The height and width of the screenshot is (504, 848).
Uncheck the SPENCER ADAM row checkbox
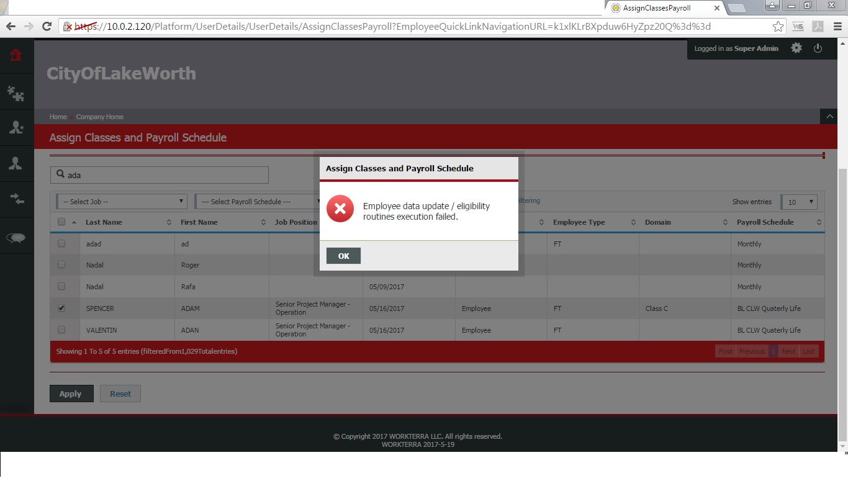pos(61,308)
